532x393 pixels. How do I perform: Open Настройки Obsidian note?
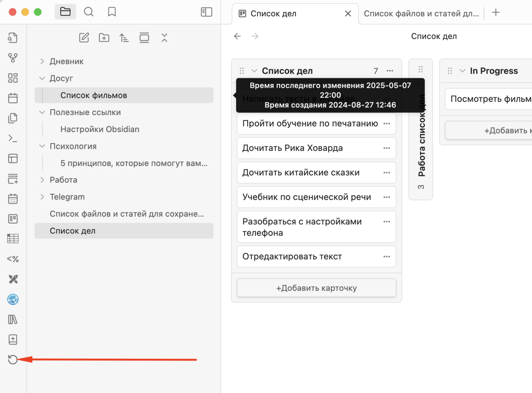100,129
